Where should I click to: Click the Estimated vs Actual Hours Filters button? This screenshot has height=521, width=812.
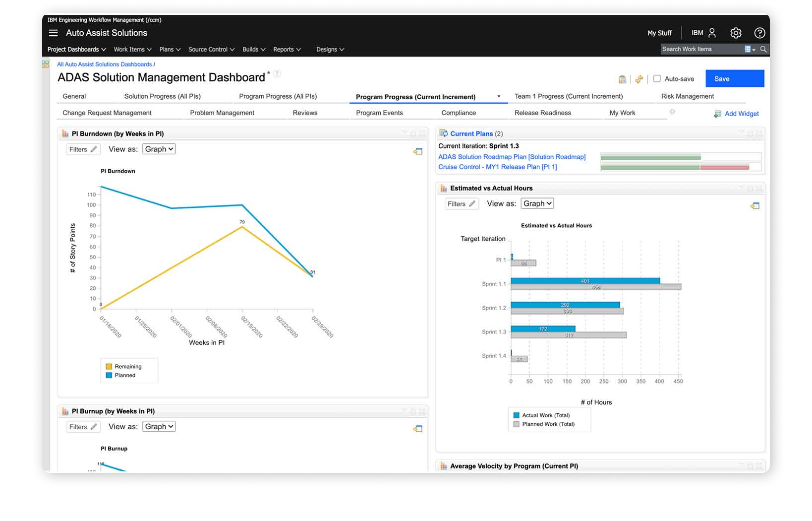click(462, 204)
